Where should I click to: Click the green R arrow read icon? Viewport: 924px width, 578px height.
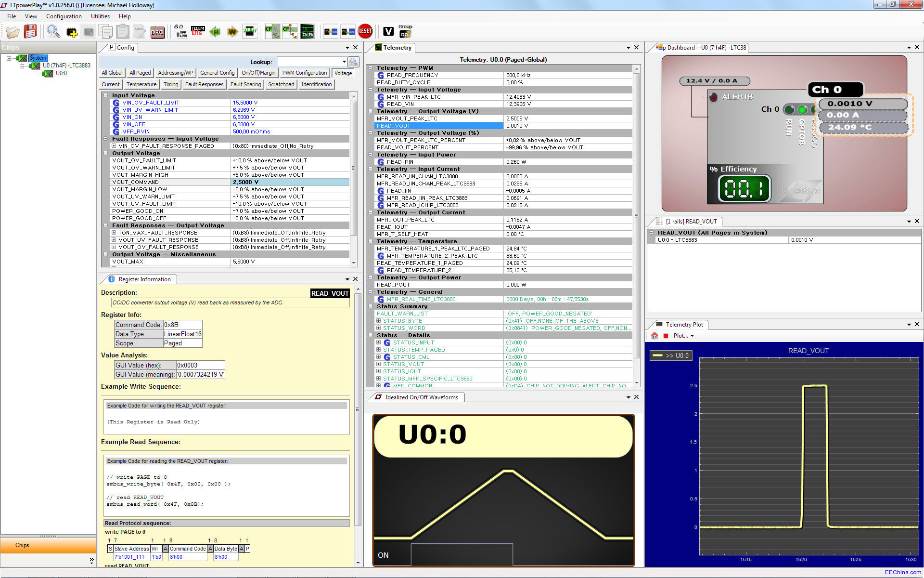pyautogui.click(x=215, y=32)
